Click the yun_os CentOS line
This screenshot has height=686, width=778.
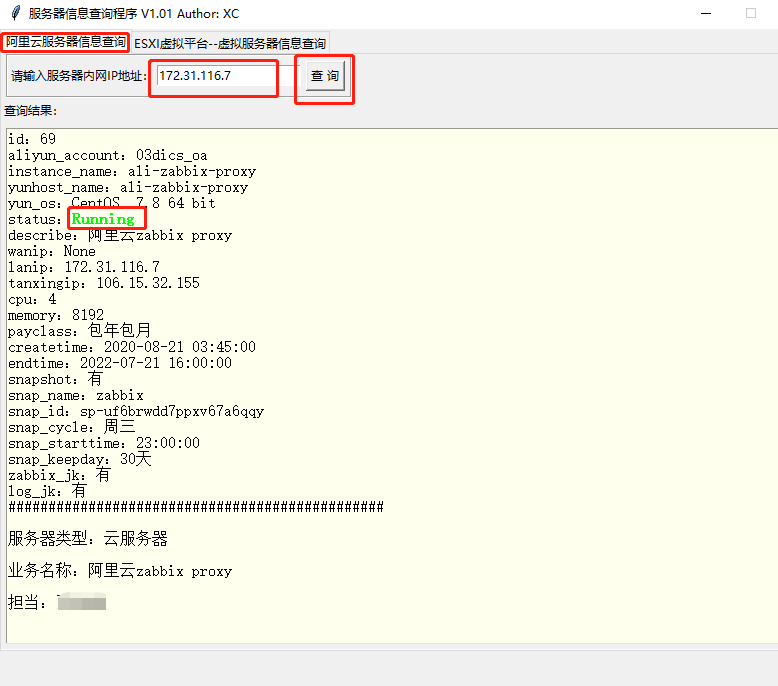[x=112, y=203]
